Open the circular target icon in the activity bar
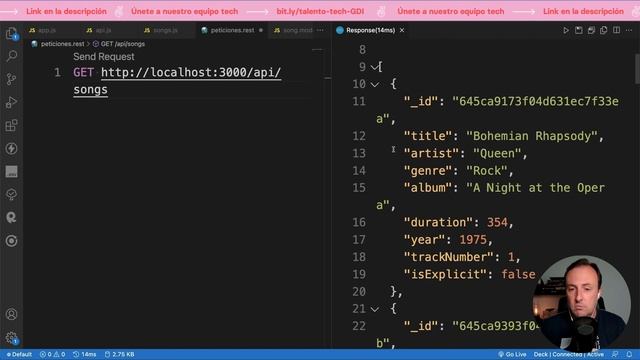The height and width of the screenshot is (360, 640). point(11,241)
